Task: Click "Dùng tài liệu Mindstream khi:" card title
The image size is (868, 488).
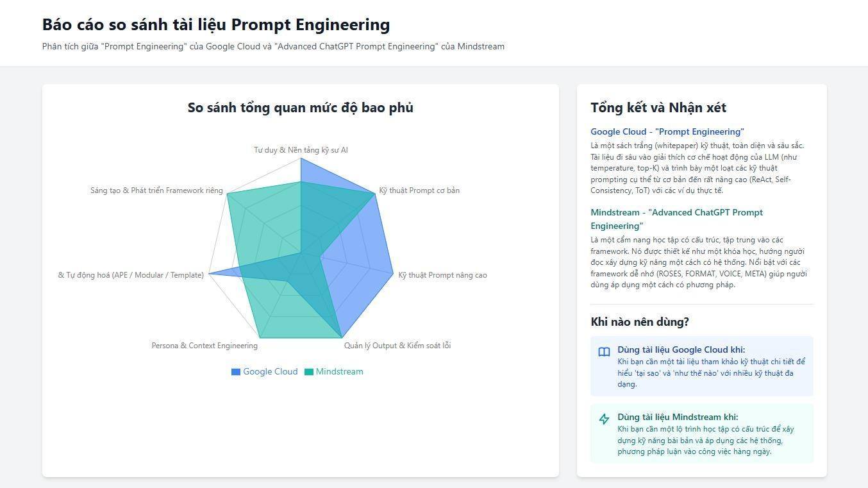Action: pos(678,417)
